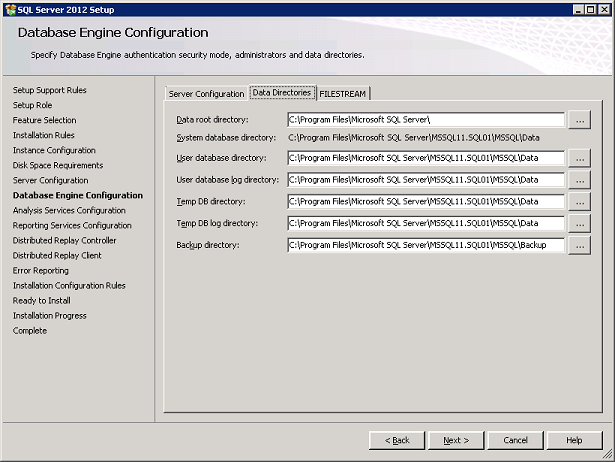Click the System database directory path text
Image resolution: width=615 pixels, height=462 pixels.
(x=414, y=138)
